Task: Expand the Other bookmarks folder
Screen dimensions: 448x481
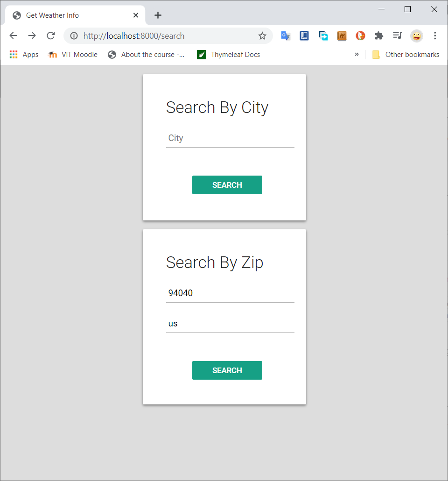Action: click(405, 54)
